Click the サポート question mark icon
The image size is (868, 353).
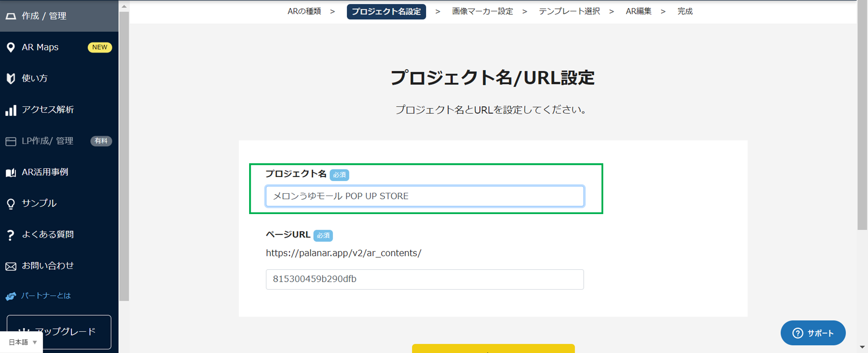click(798, 333)
